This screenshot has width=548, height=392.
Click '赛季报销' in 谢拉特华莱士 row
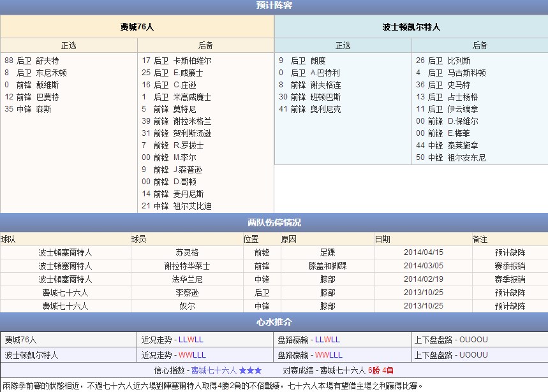pyautogui.click(x=510, y=266)
